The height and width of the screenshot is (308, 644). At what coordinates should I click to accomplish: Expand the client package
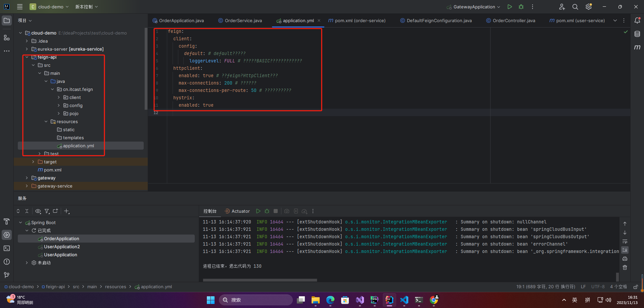[x=59, y=97]
